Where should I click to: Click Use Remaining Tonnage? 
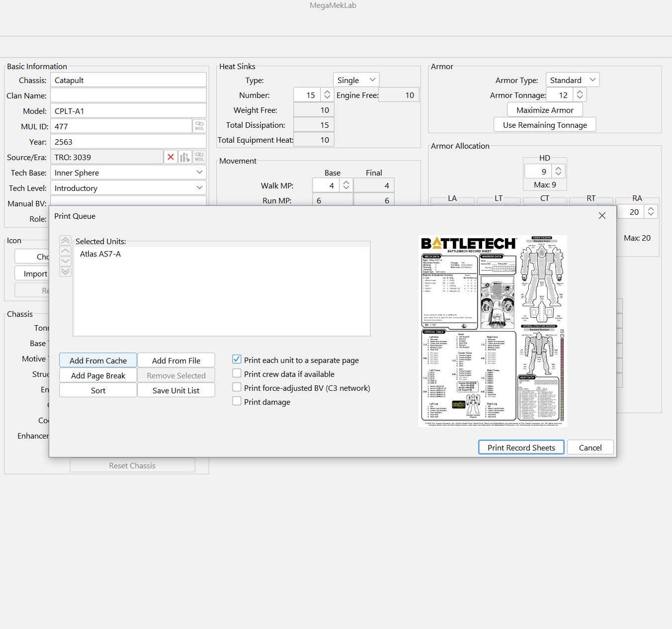pyautogui.click(x=545, y=125)
